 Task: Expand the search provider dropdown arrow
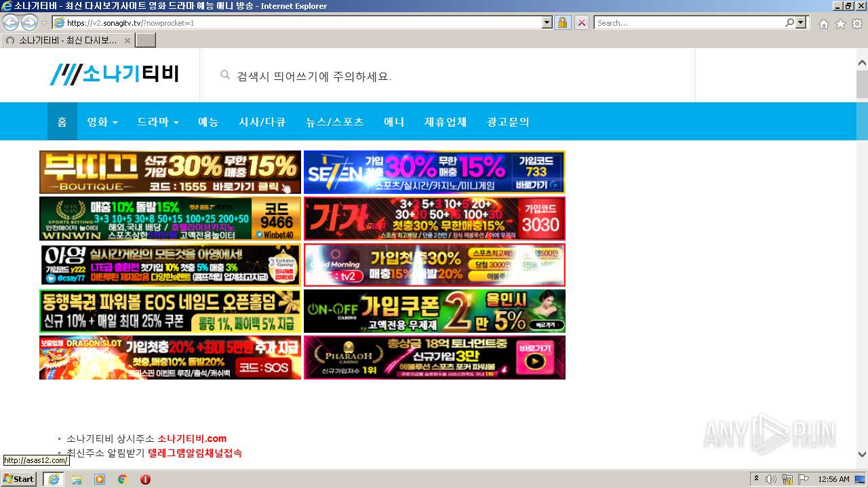coord(802,22)
